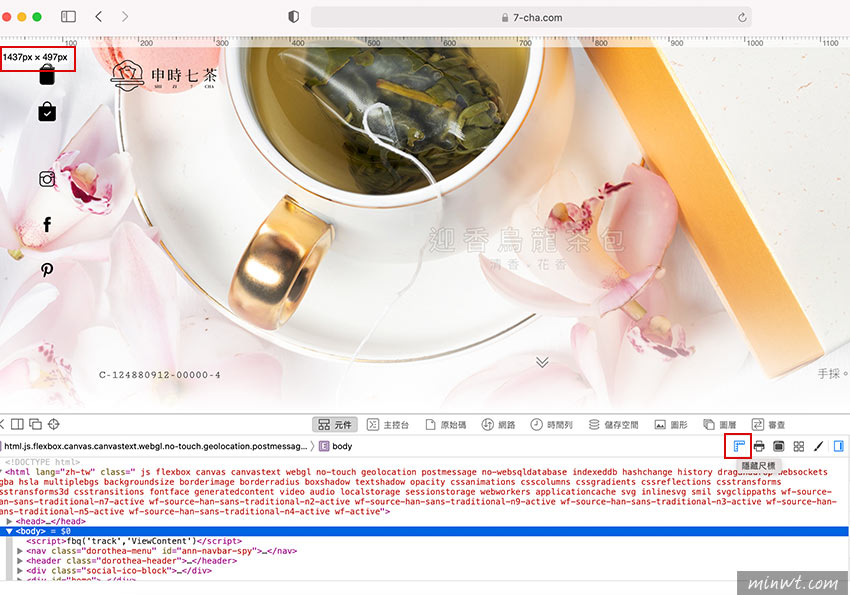
Task: Open the privacy report shield icon
Action: [293, 17]
